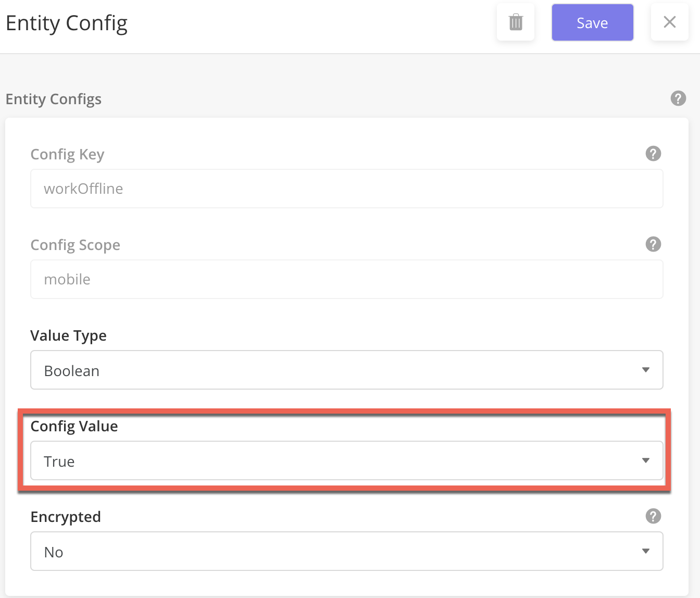Image resolution: width=700 pixels, height=598 pixels.
Task: Click the Config Value label
Action: pyautogui.click(x=74, y=426)
